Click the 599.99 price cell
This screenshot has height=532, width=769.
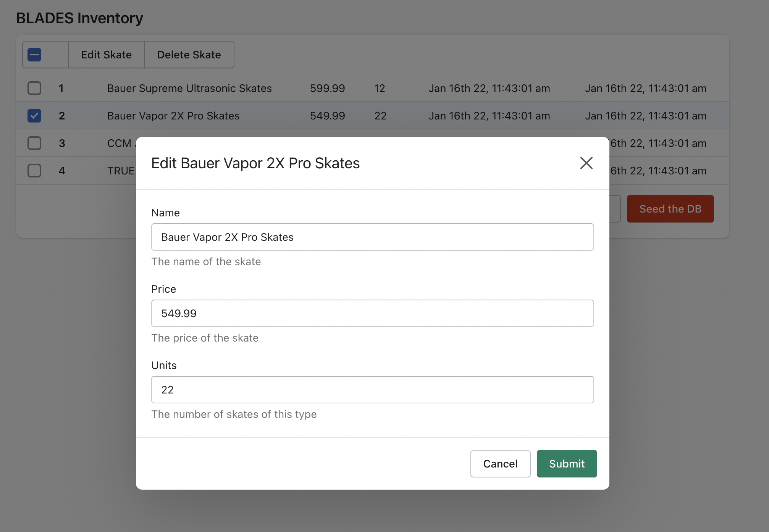click(x=327, y=88)
